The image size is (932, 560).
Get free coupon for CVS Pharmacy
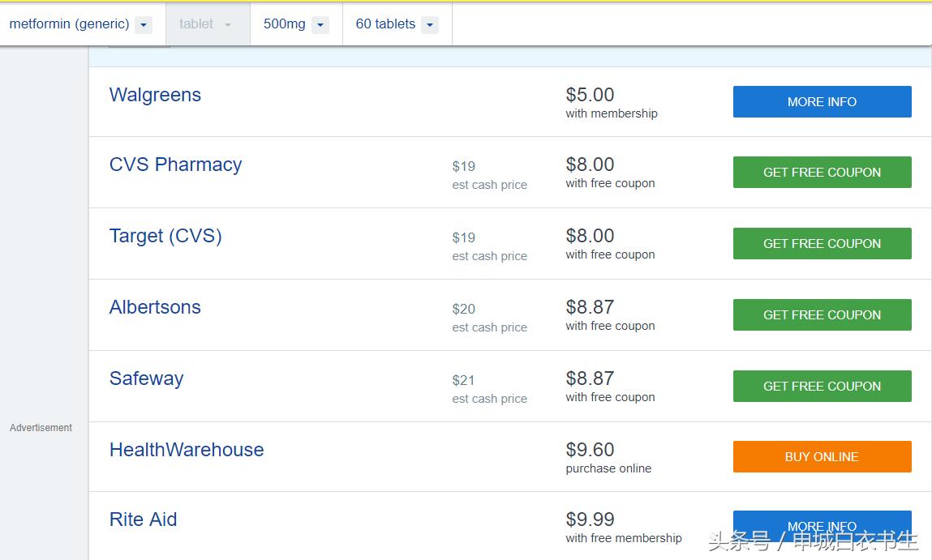(822, 173)
